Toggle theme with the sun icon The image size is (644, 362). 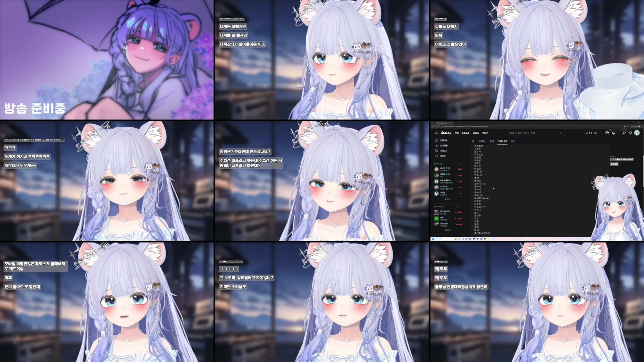[x=631, y=133]
